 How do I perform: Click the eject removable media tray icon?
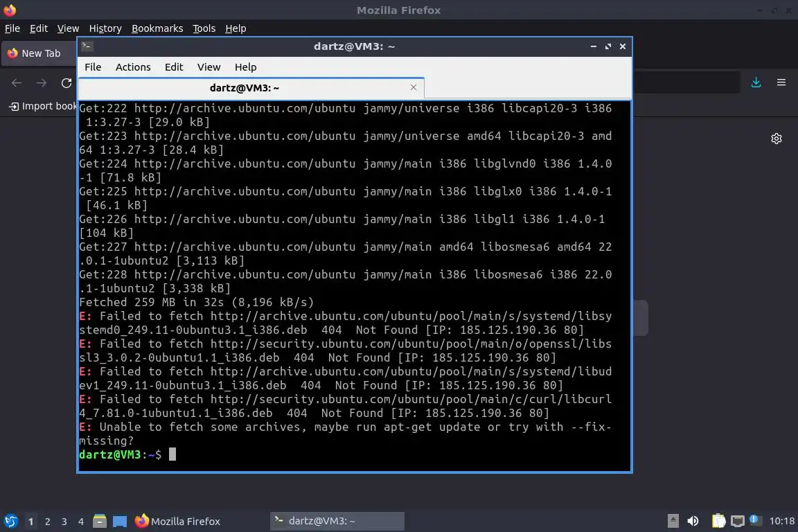tap(673, 521)
